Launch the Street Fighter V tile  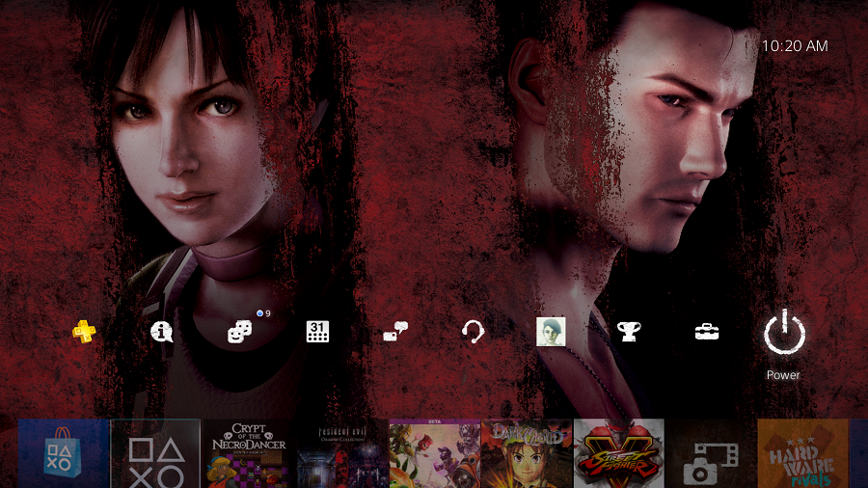[619, 453]
